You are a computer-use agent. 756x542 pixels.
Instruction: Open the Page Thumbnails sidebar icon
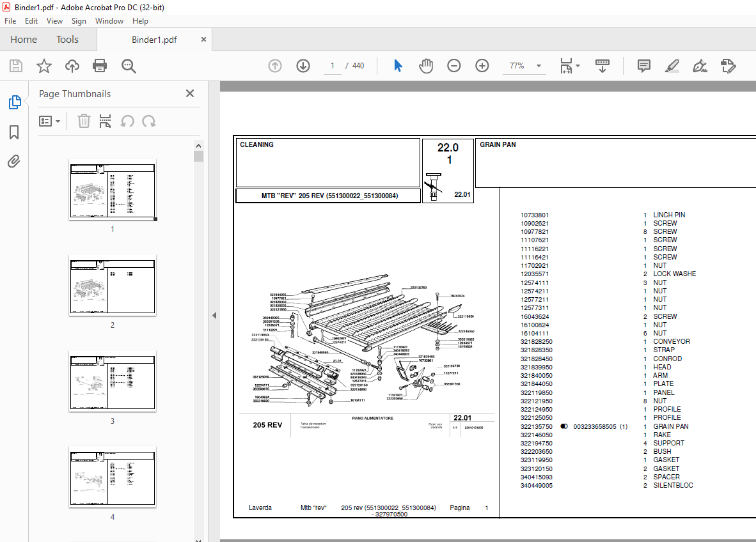[x=15, y=102]
